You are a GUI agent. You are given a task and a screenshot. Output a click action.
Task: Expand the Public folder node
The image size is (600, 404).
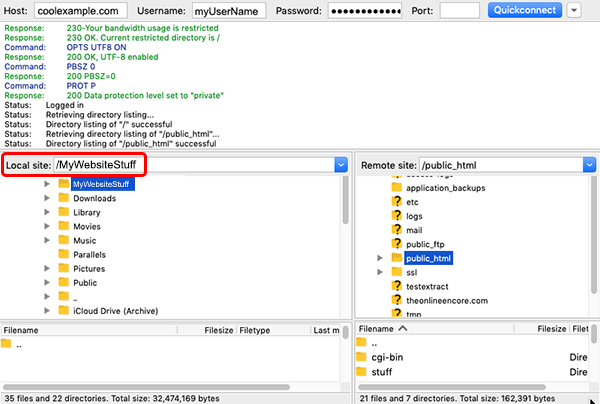point(47,283)
